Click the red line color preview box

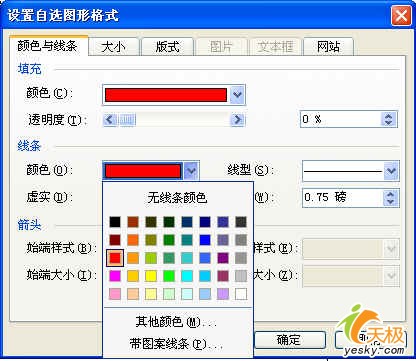click(x=143, y=171)
